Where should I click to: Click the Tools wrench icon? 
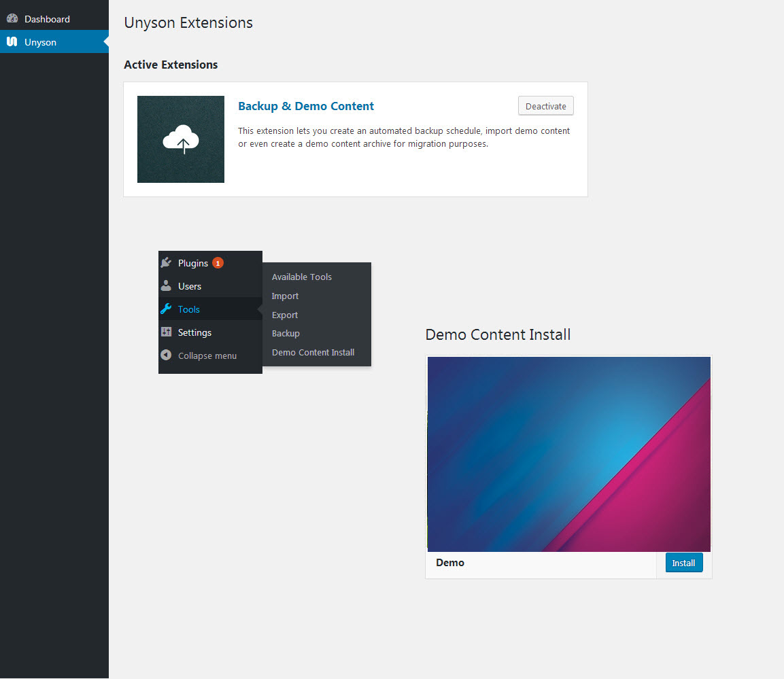pyautogui.click(x=166, y=309)
